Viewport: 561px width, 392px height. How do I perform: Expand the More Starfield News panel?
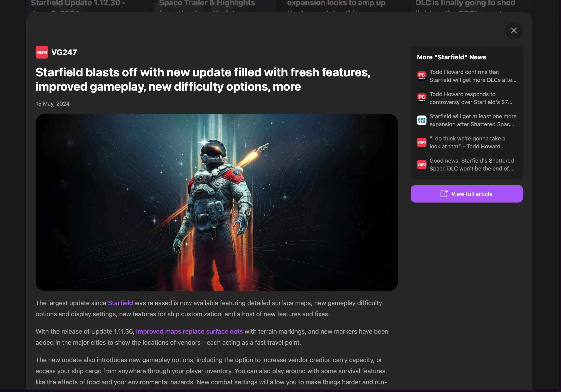click(x=451, y=57)
